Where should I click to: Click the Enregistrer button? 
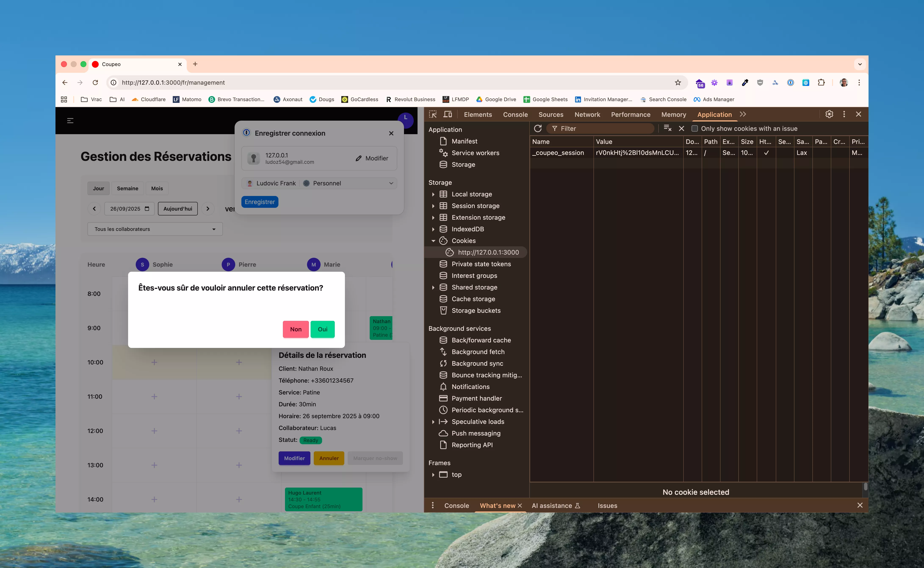pos(260,202)
